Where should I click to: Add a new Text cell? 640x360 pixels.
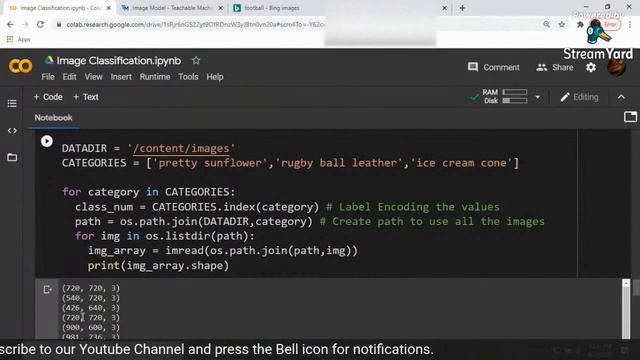click(x=86, y=97)
